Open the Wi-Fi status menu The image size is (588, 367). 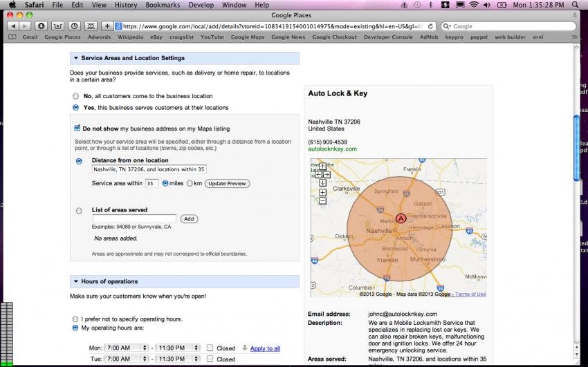474,5
